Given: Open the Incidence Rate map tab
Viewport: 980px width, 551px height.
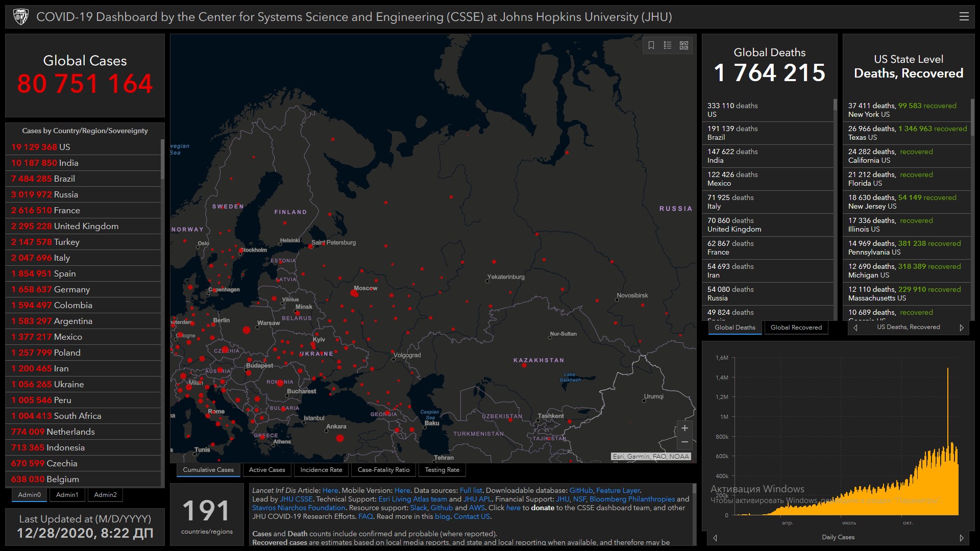Looking at the screenshot, I should tap(321, 470).
